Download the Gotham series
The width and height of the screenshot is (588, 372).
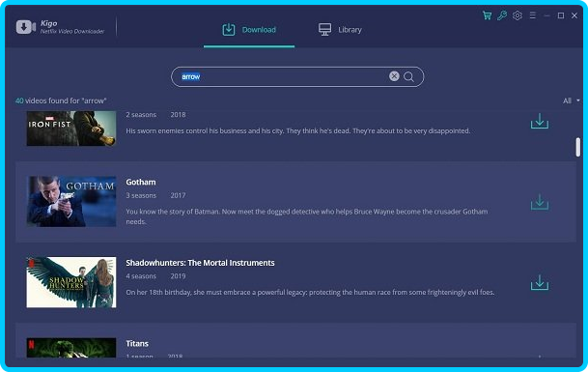pyautogui.click(x=540, y=202)
